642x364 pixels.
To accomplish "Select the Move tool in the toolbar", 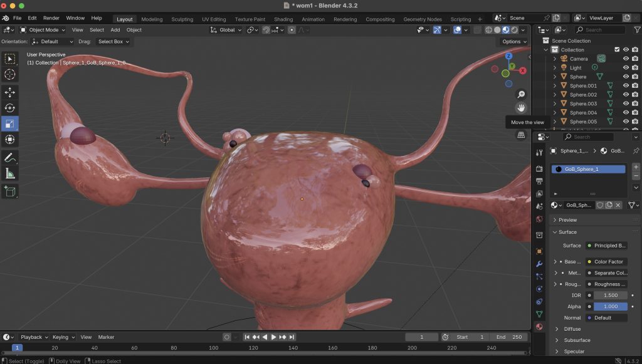I will [10, 92].
